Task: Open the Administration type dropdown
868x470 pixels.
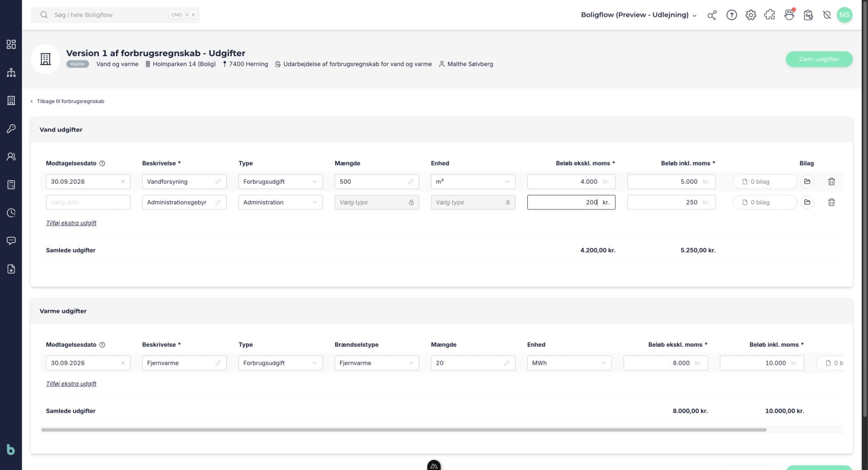Action: click(x=280, y=202)
